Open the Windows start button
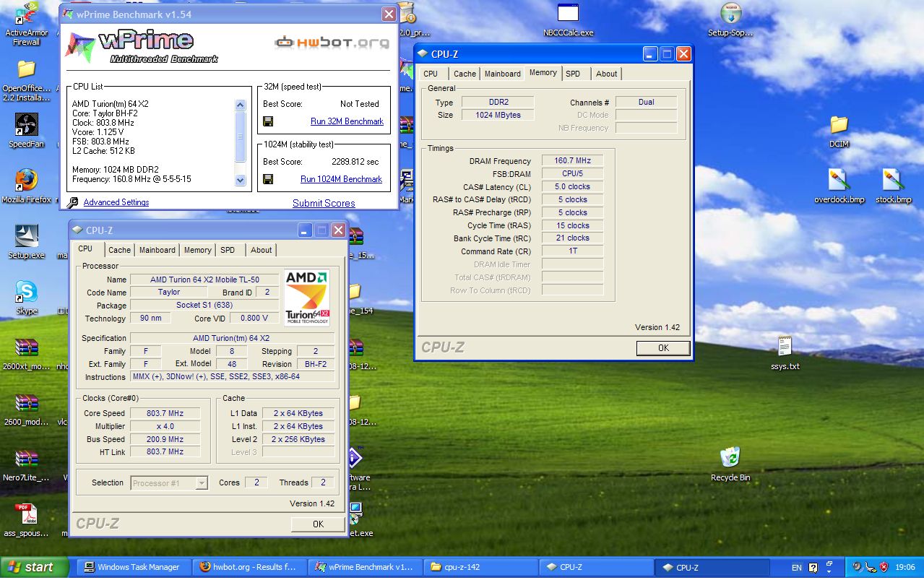 (34, 567)
